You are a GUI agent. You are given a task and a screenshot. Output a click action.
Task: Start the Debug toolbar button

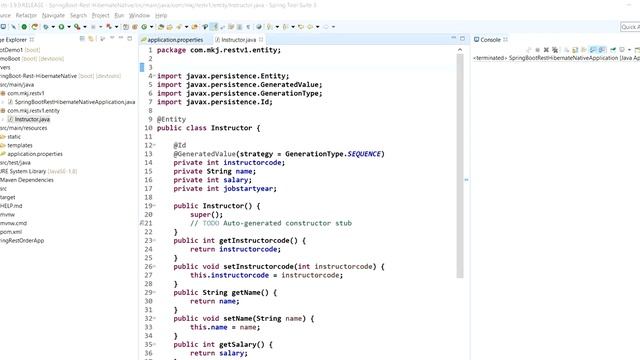[x=45, y=27]
